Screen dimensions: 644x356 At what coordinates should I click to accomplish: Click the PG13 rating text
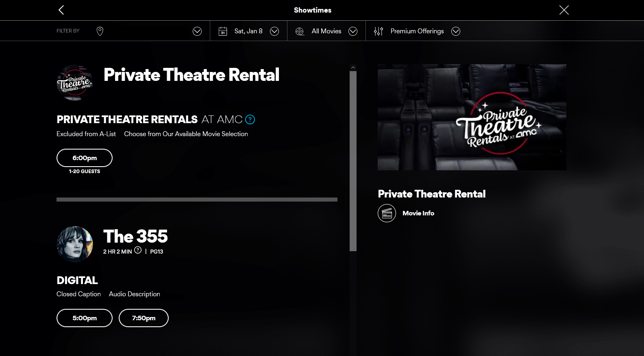157,252
